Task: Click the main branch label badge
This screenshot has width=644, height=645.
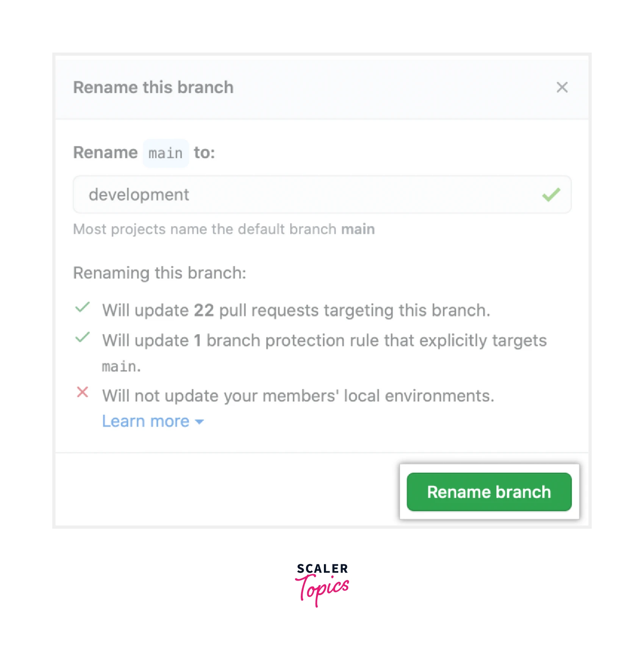Action: [x=166, y=153]
